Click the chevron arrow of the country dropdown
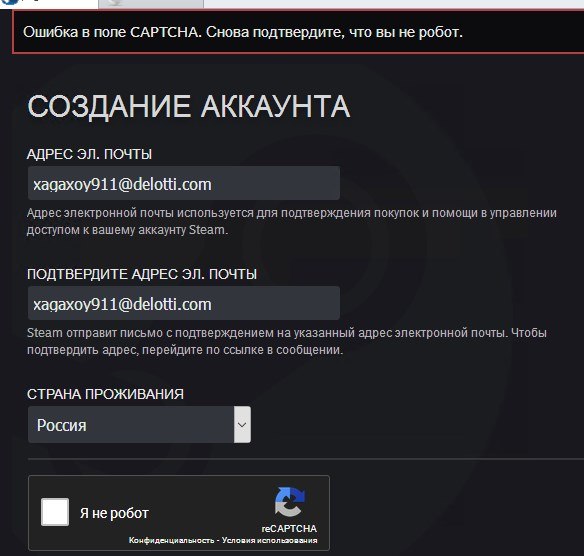 click(242, 425)
